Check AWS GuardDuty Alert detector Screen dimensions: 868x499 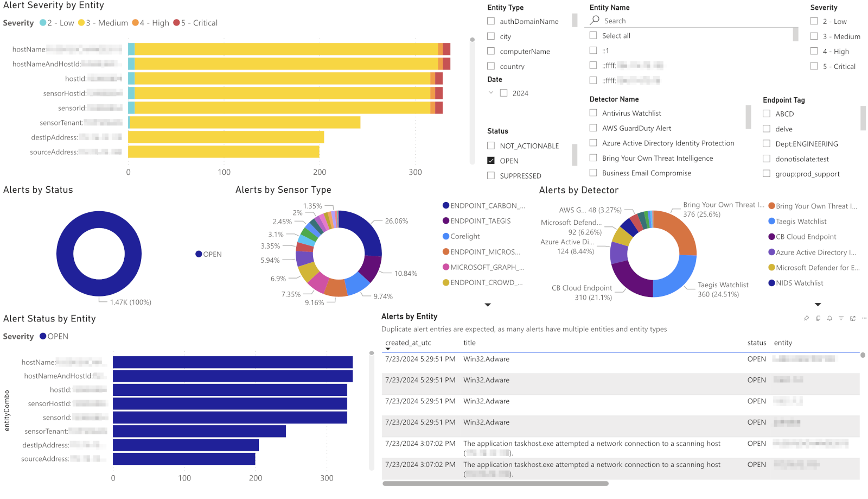pyautogui.click(x=593, y=128)
